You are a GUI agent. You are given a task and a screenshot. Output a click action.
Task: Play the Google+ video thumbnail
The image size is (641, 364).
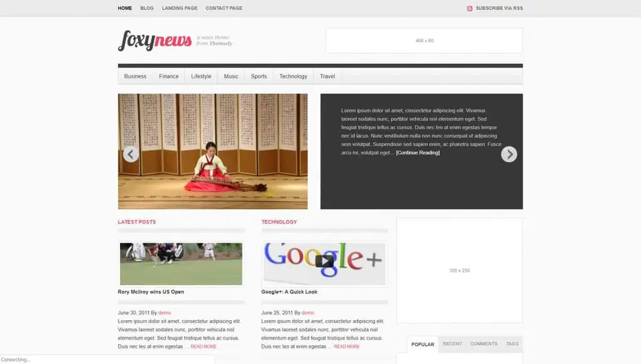click(x=324, y=261)
